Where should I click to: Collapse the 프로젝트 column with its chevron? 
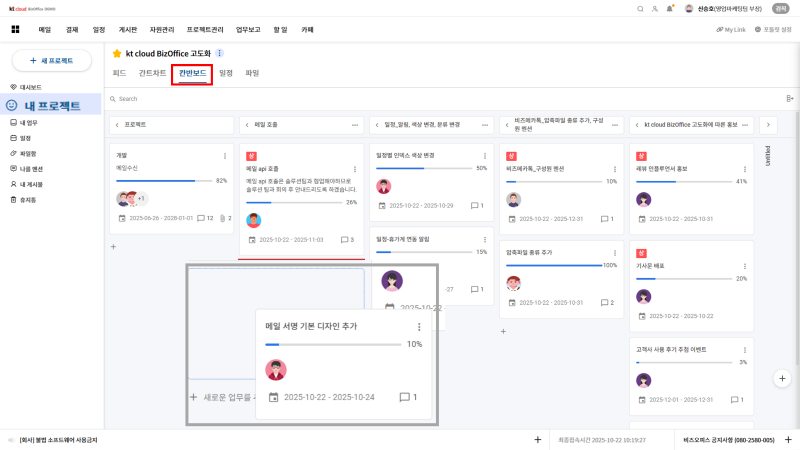coord(116,125)
